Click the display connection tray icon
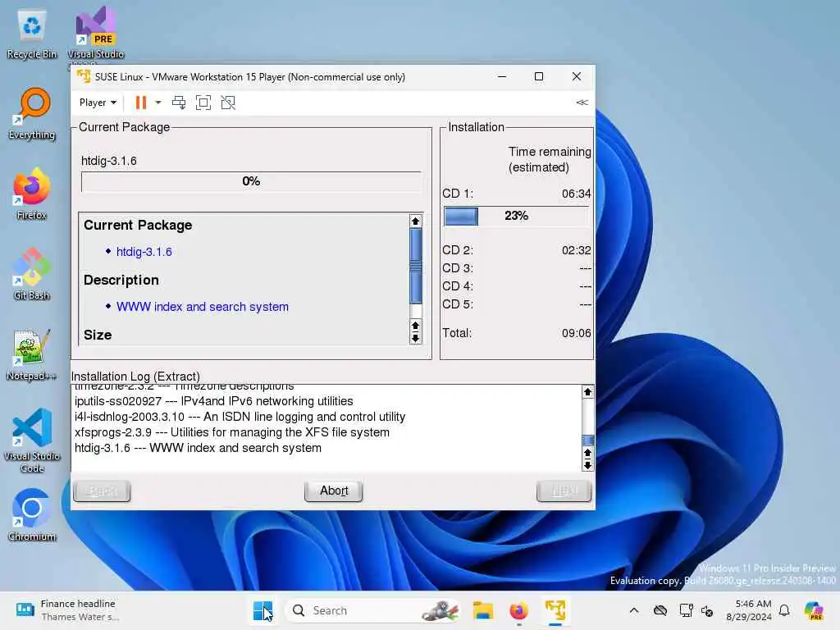 (687, 610)
